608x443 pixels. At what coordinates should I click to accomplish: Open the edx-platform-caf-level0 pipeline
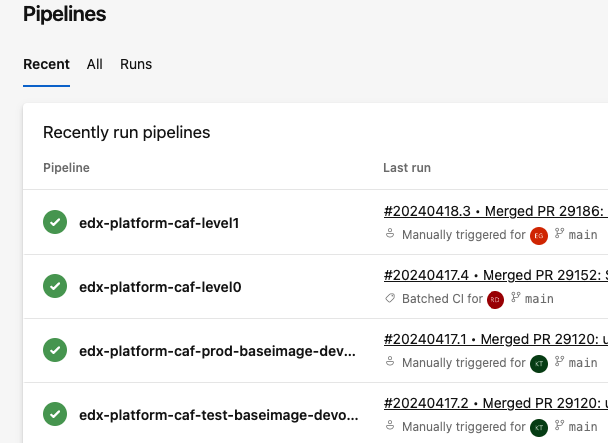click(x=159, y=287)
